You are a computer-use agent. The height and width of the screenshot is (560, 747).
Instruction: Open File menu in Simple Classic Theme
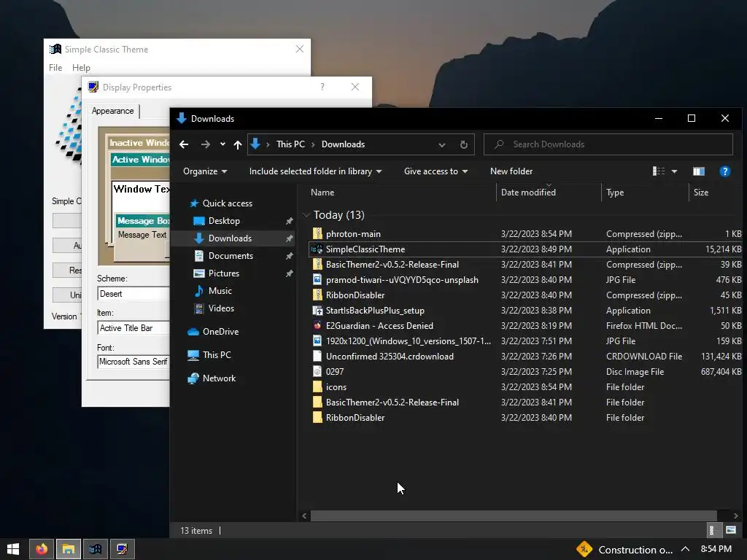pos(55,68)
